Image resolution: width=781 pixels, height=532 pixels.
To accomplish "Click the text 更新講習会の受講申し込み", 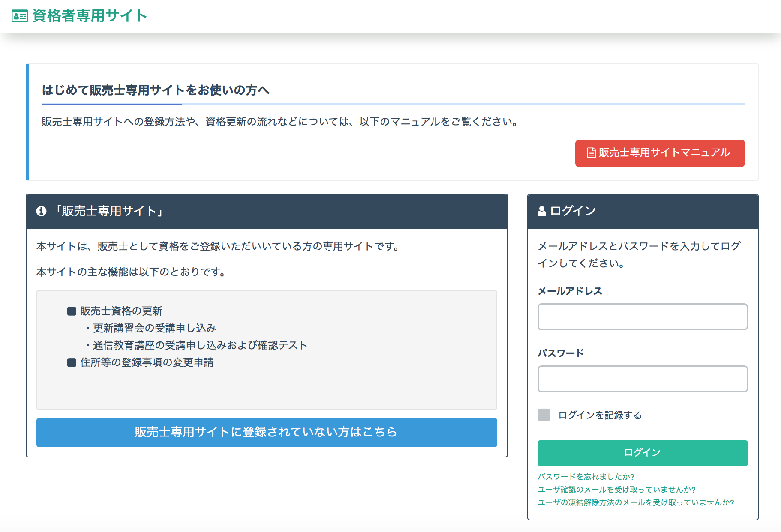I will (155, 328).
